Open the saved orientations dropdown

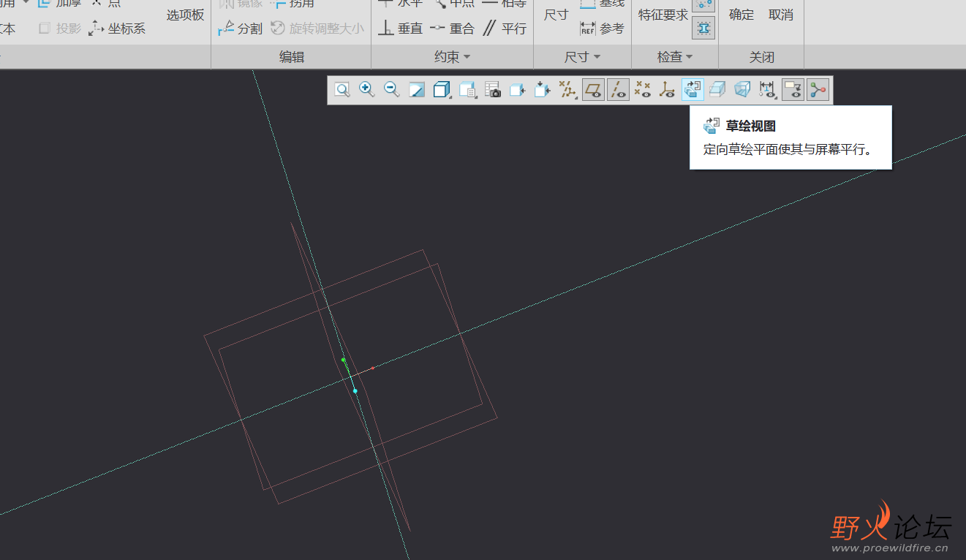point(468,90)
